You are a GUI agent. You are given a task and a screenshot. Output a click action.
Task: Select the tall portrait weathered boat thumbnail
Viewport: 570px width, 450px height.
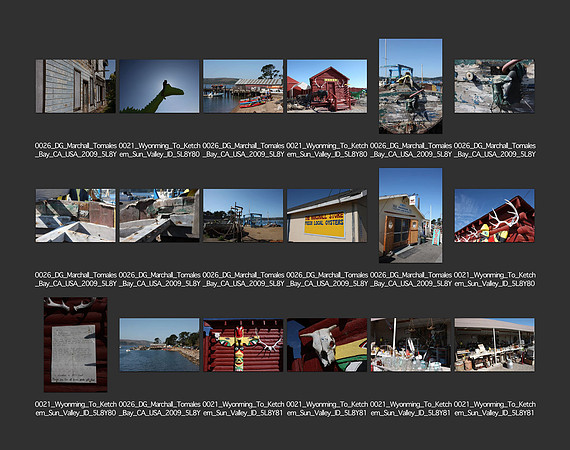[410, 86]
